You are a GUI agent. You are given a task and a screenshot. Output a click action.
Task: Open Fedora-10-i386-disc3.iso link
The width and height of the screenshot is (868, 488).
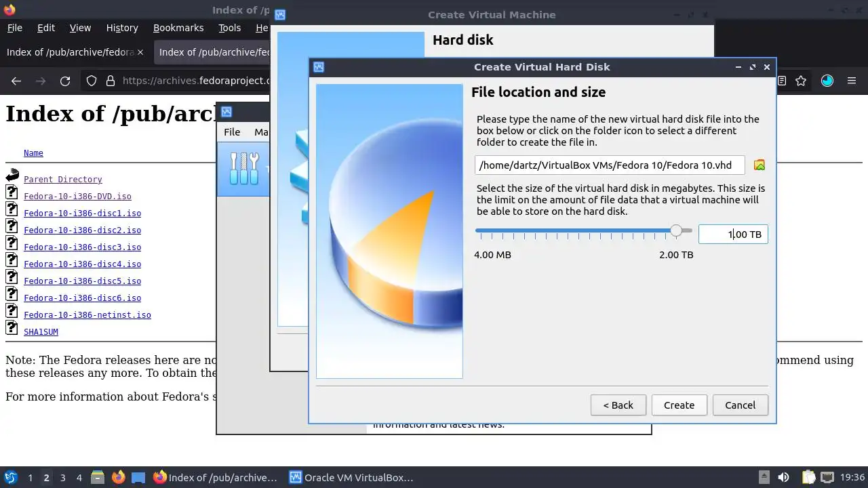coord(82,247)
